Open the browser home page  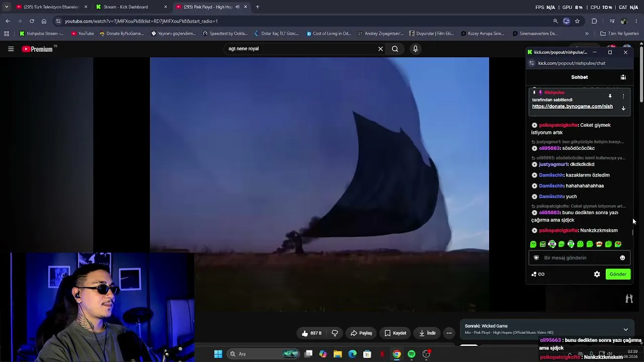coord(44,21)
